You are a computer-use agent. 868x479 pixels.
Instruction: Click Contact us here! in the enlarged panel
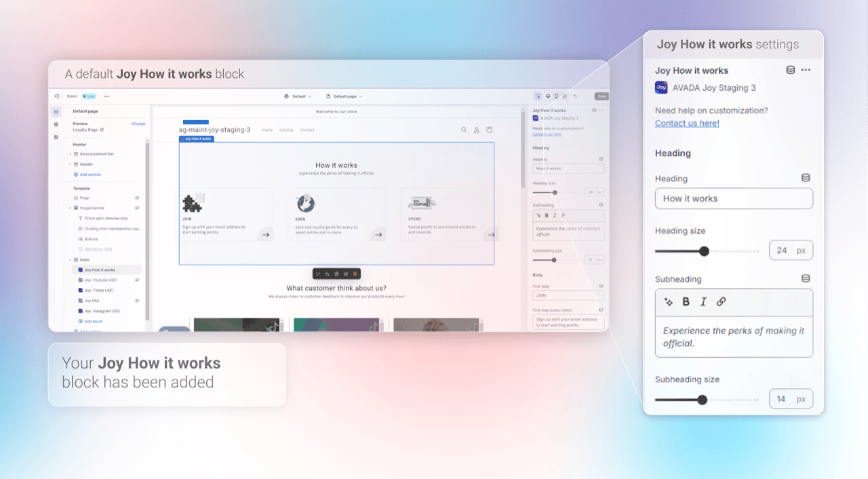[687, 123]
